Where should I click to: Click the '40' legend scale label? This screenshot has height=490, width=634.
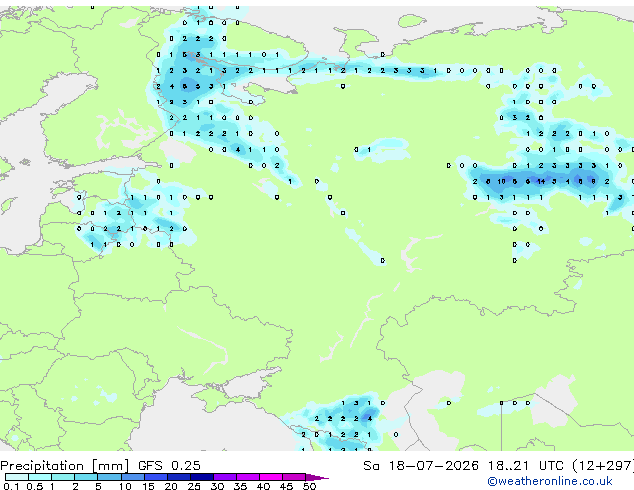click(263, 486)
